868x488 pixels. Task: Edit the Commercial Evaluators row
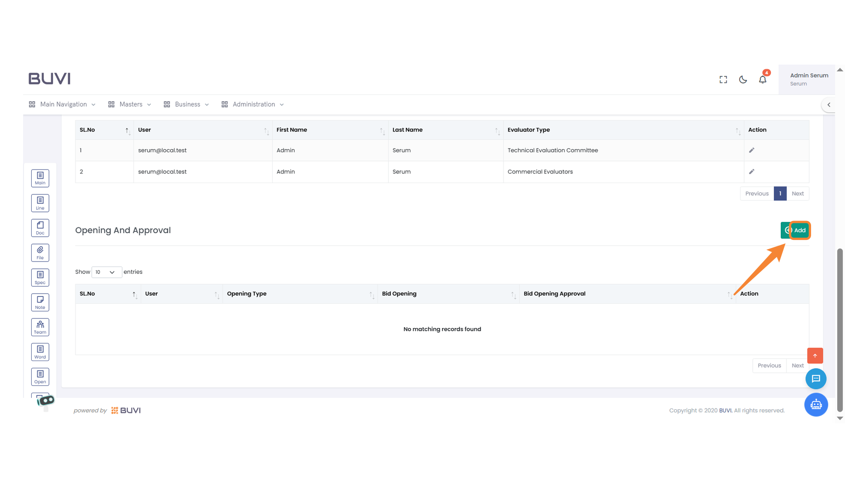click(x=751, y=172)
